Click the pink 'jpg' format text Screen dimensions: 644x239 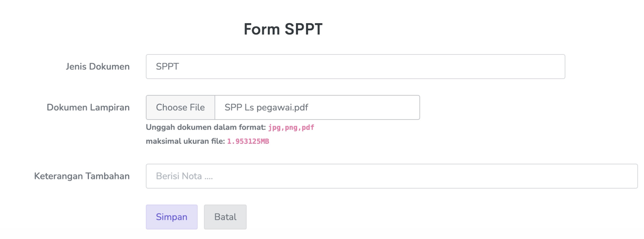tap(274, 128)
